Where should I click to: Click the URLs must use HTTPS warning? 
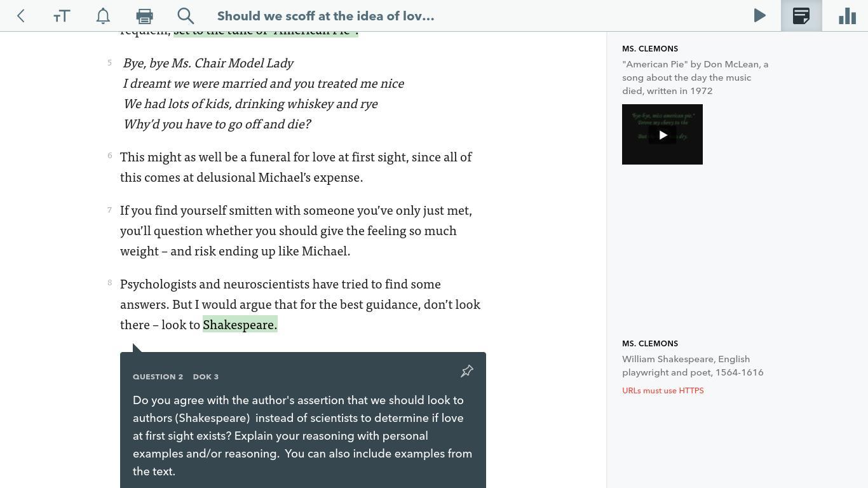coord(663,391)
